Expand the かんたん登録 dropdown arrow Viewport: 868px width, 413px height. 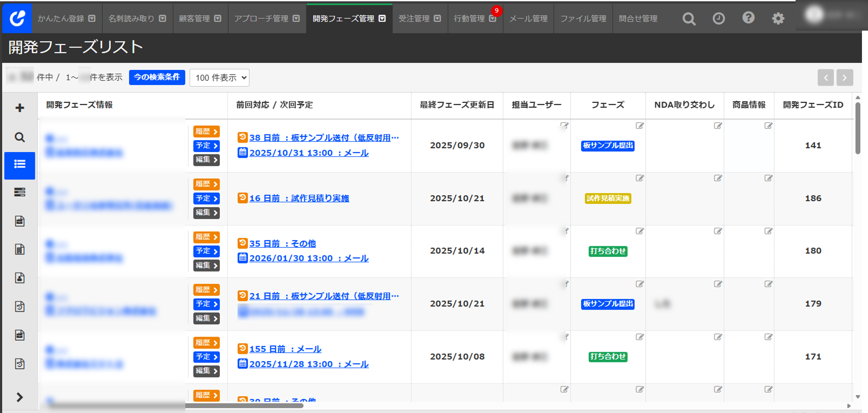click(x=92, y=19)
